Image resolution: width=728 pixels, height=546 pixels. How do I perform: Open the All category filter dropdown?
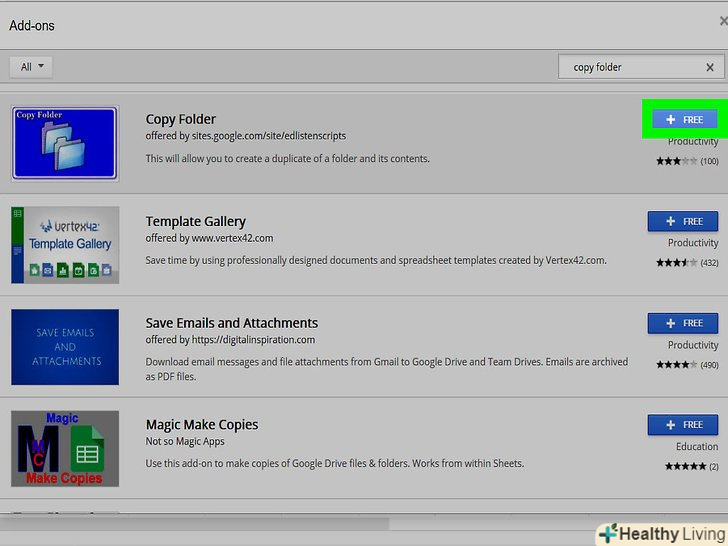(31, 67)
